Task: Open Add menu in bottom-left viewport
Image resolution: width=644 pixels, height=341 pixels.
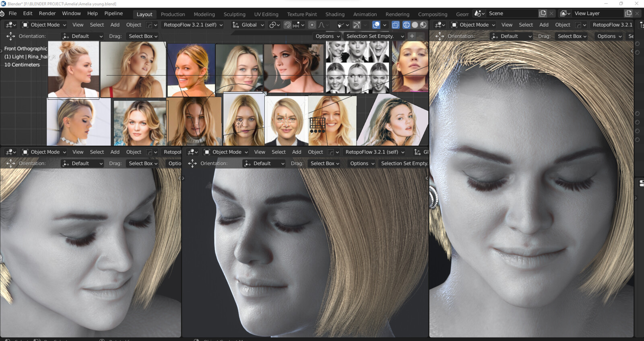Action: [x=115, y=152]
